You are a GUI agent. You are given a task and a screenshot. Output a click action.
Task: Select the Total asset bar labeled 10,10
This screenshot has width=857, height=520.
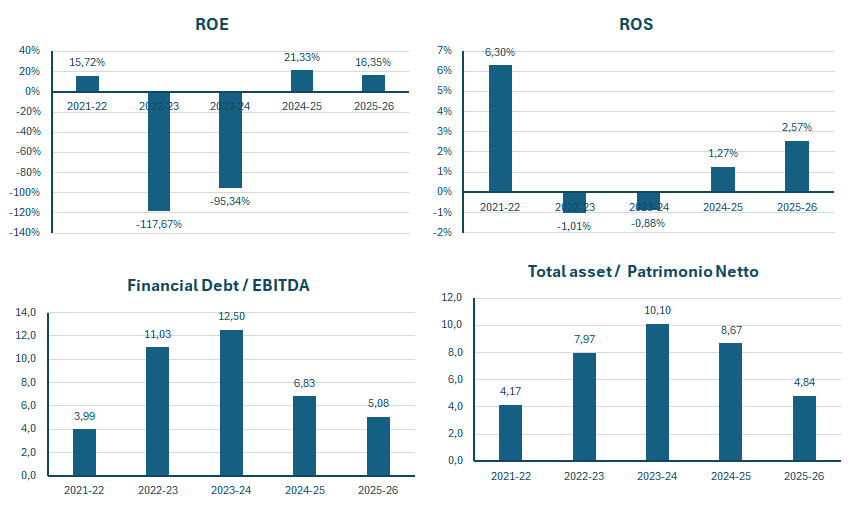point(658,393)
